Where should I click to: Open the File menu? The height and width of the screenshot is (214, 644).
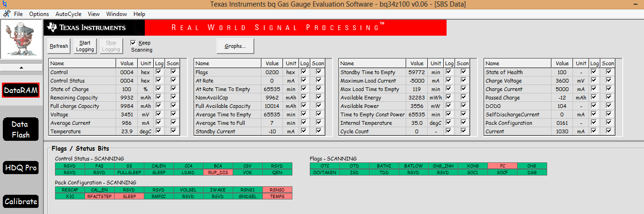[18, 14]
